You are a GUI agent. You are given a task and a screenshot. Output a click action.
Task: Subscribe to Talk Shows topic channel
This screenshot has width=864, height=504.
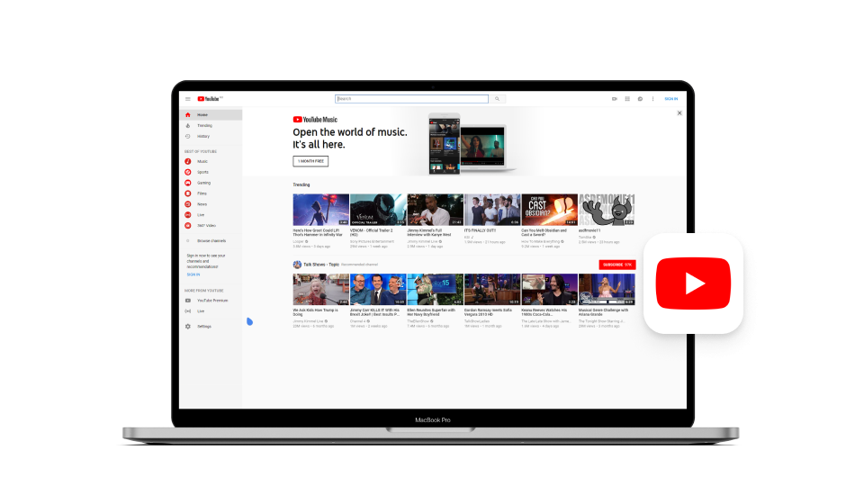616,265
